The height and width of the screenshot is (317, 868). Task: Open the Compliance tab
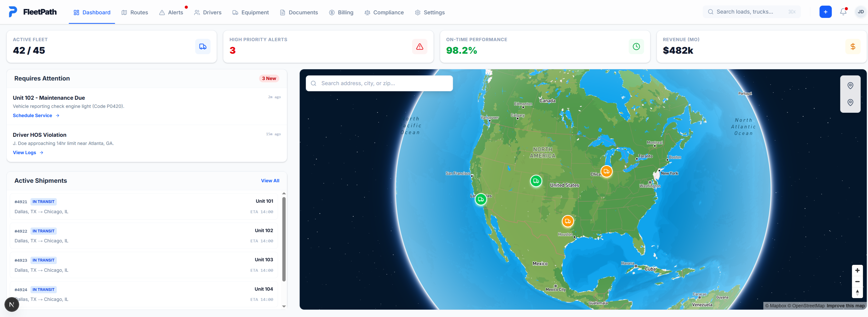coord(384,13)
